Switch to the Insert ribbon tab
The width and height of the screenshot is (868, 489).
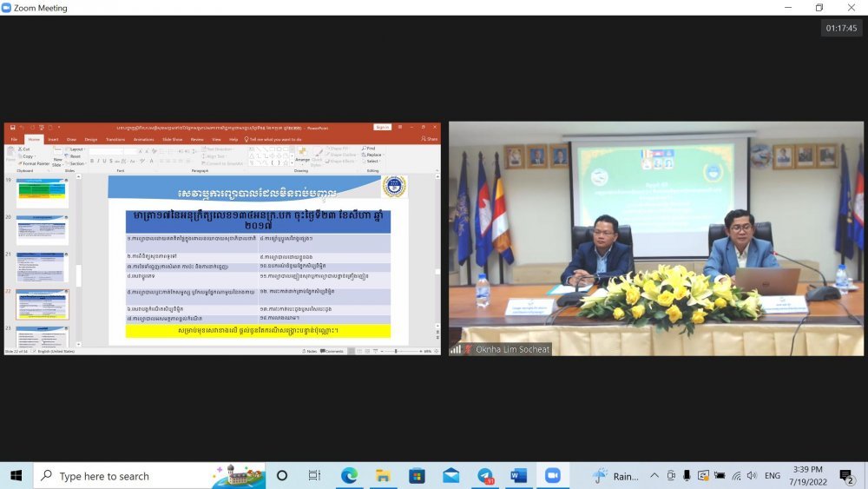[53, 139]
